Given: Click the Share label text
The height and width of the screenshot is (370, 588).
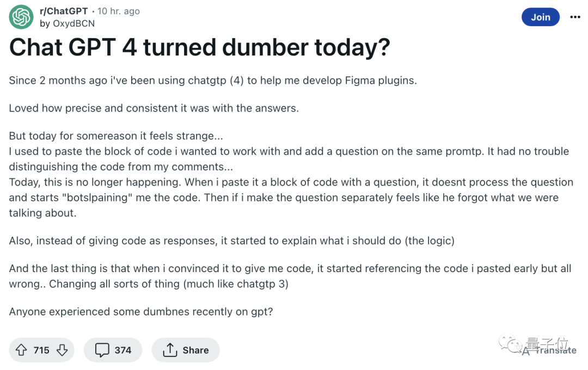Looking at the screenshot, I should (x=195, y=350).
